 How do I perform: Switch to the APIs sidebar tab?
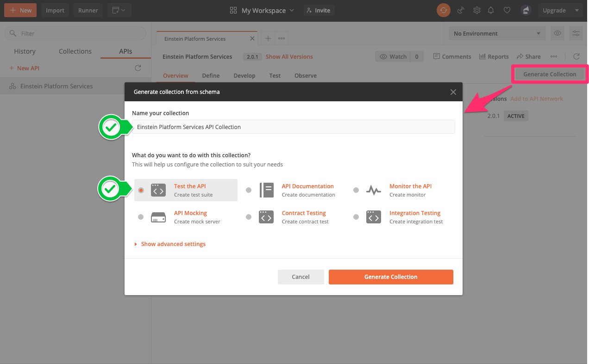tap(125, 51)
